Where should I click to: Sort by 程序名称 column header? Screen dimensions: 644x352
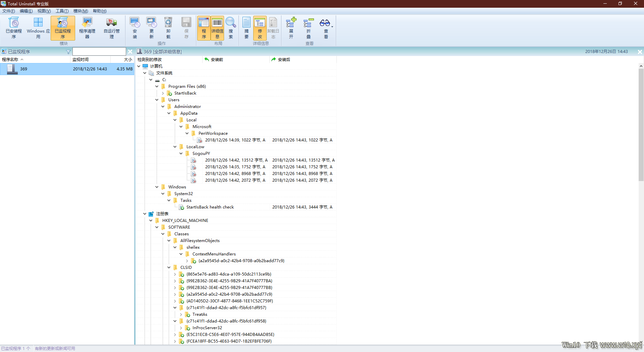tap(35, 59)
